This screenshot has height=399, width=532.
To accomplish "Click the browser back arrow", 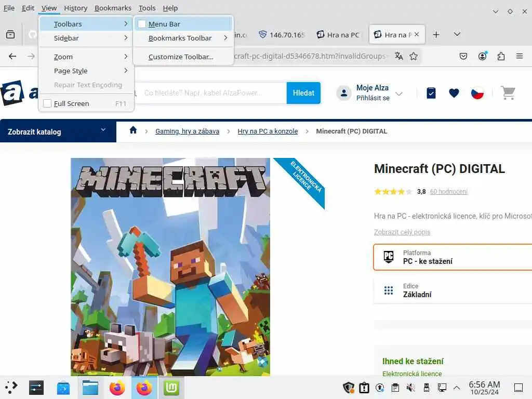I will (12, 56).
